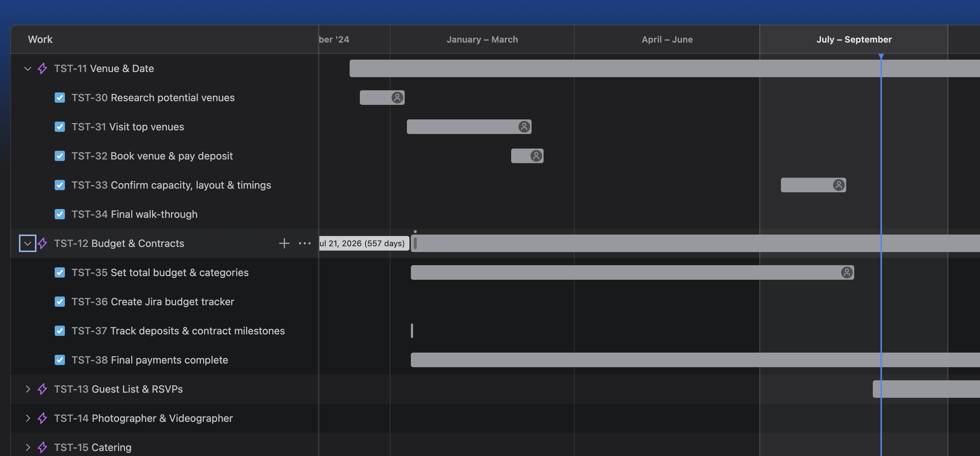Image resolution: width=980 pixels, height=456 pixels.
Task: Click the epic lightning icon for TST-11
Action: [42, 69]
